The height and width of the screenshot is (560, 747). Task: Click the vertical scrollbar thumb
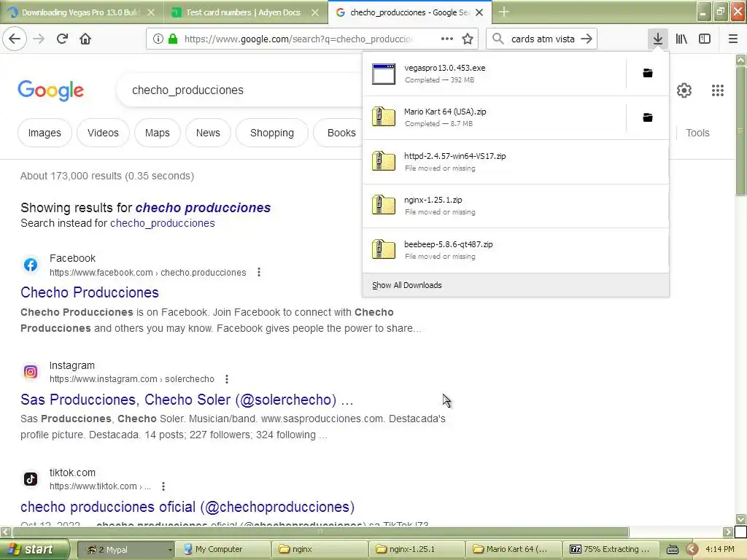point(740,131)
